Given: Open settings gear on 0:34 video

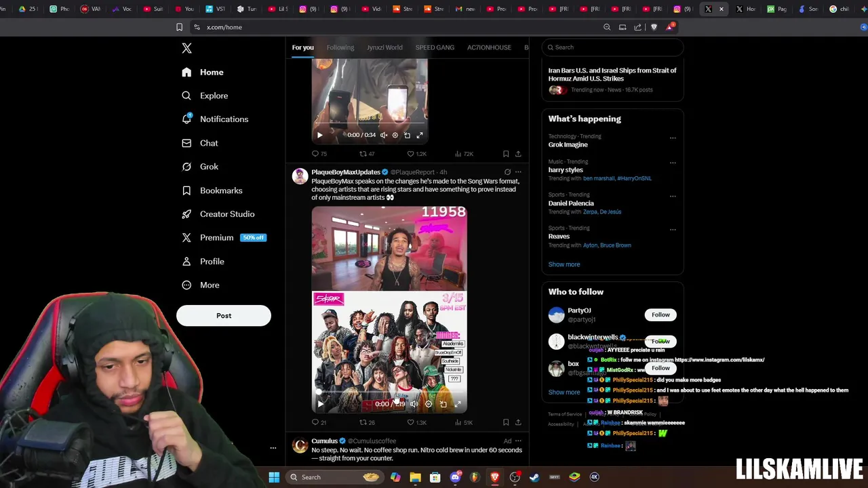Looking at the screenshot, I should coord(395,135).
